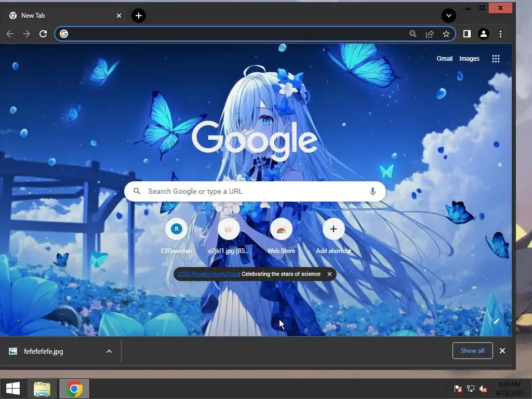Share this page using the share icon

[430, 34]
